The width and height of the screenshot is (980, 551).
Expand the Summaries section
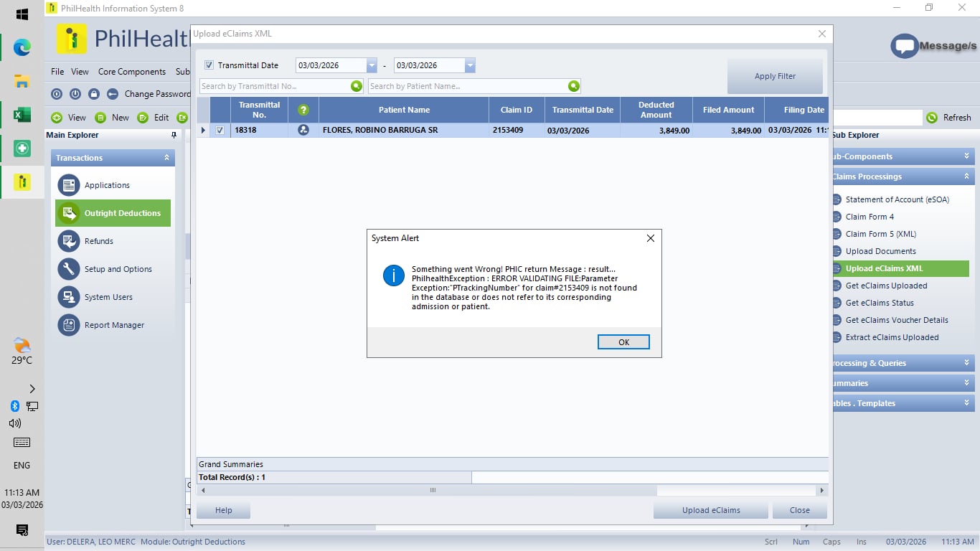click(966, 383)
